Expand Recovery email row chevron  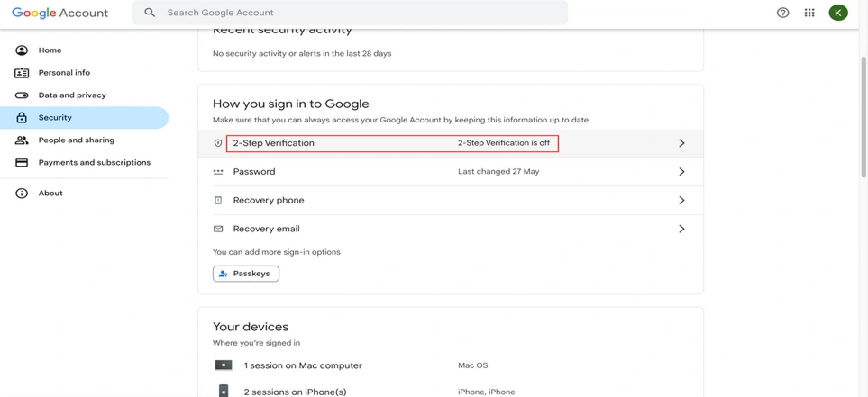(681, 229)
